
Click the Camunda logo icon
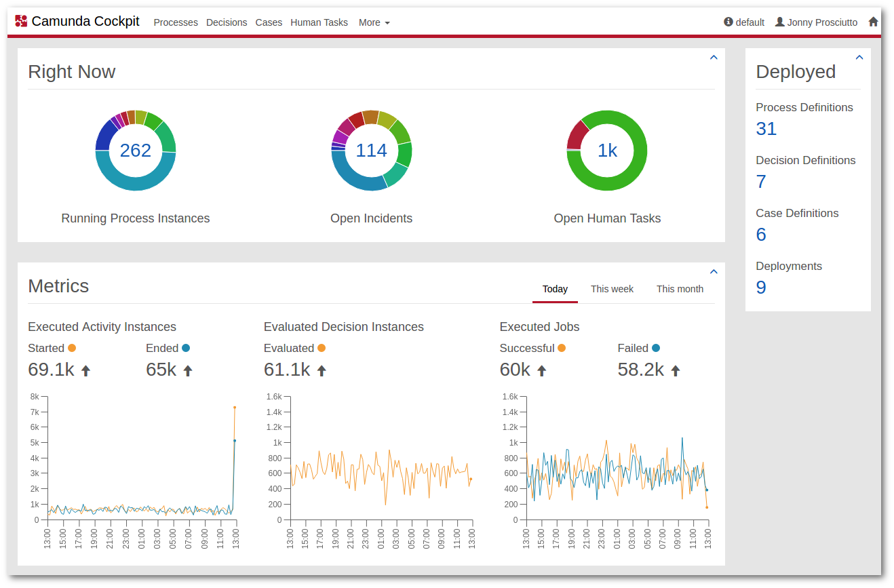click(21, 22)
